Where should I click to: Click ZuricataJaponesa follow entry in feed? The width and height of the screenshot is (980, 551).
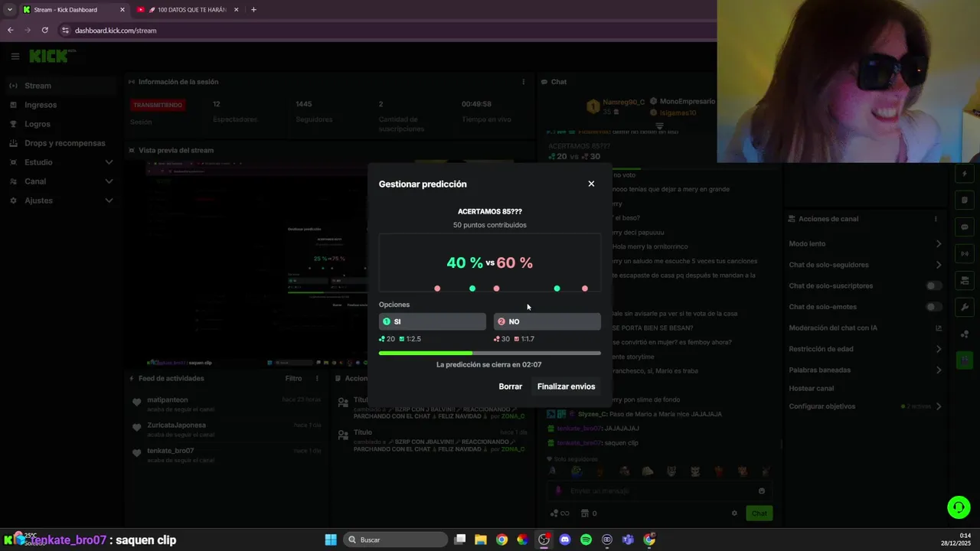coord(227,429)
